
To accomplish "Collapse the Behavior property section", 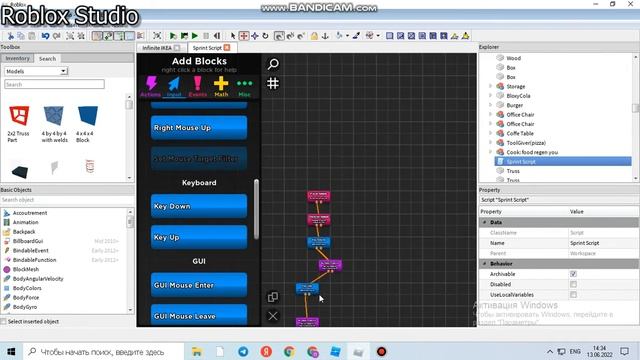I will coord(485,264).
